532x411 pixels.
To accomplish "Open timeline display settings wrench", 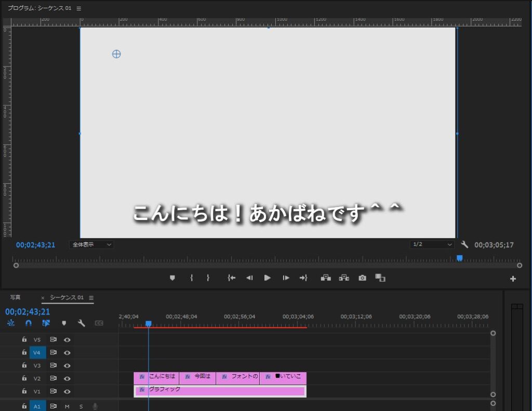I will coord(81,323).
